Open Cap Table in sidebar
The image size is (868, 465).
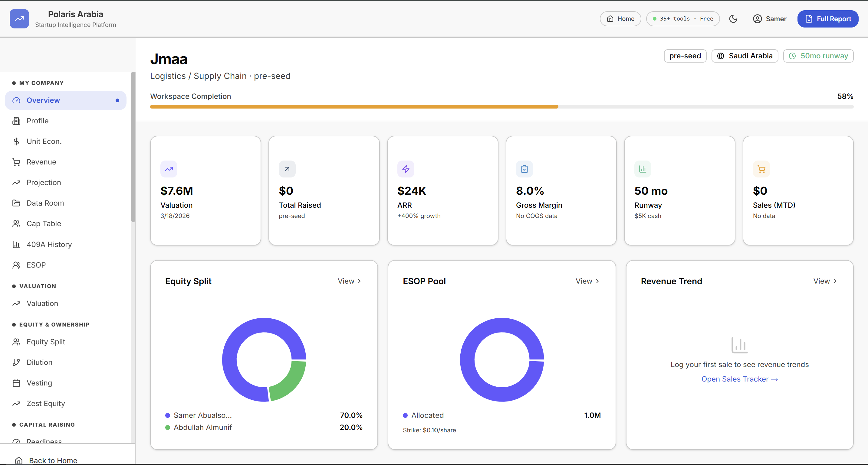point(44,223)
